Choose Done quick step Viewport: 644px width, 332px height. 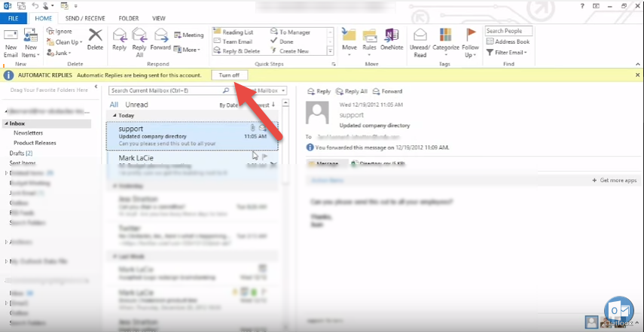tap(282, 41)
